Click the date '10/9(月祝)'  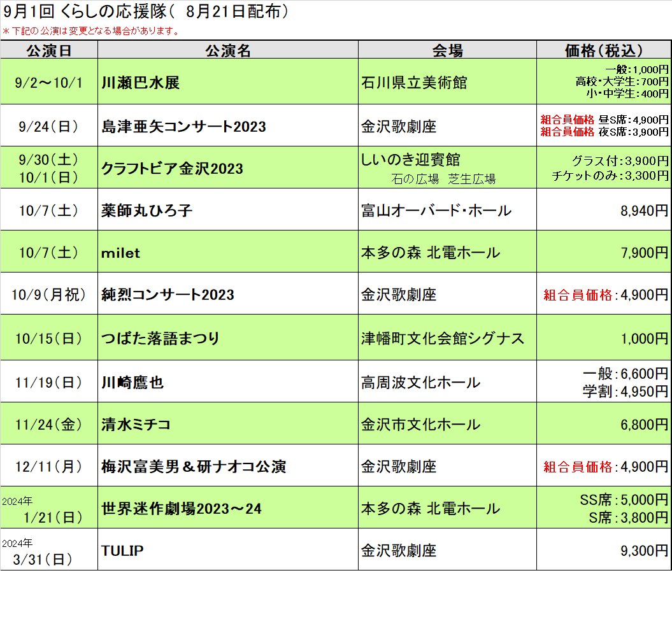pyautogui.click(x=49, y=294)
